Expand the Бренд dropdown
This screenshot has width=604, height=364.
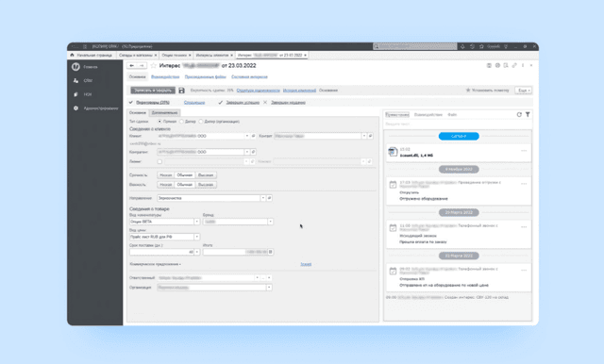(x=271, y=222)
